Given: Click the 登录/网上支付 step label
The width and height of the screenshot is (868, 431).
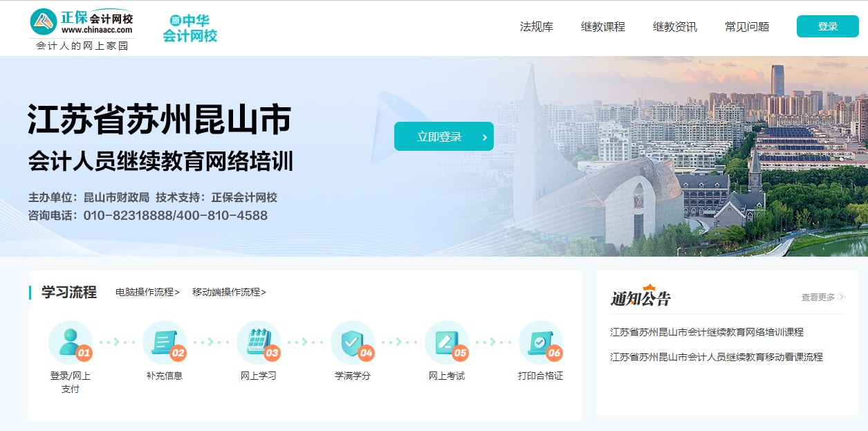Looking at the screenshot, I should [71, 383].
